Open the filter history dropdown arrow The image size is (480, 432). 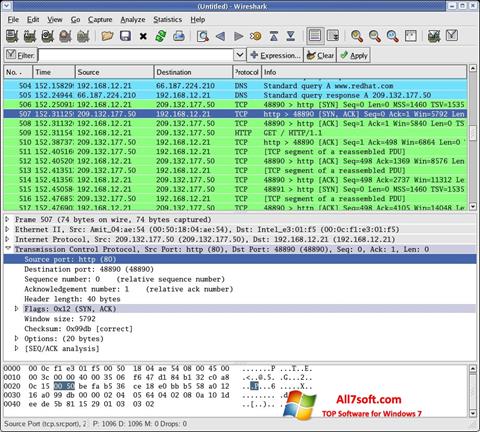click(x=240, y=55)
